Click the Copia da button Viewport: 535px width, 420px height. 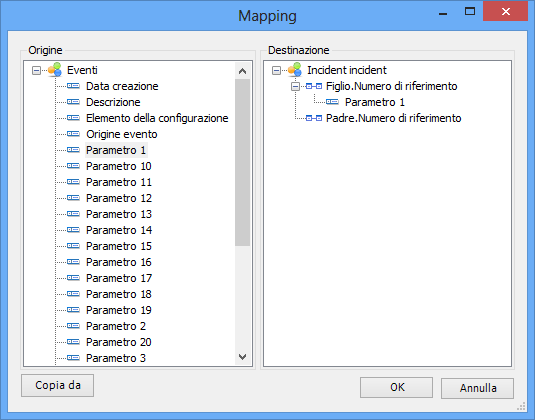coord(57,385)
